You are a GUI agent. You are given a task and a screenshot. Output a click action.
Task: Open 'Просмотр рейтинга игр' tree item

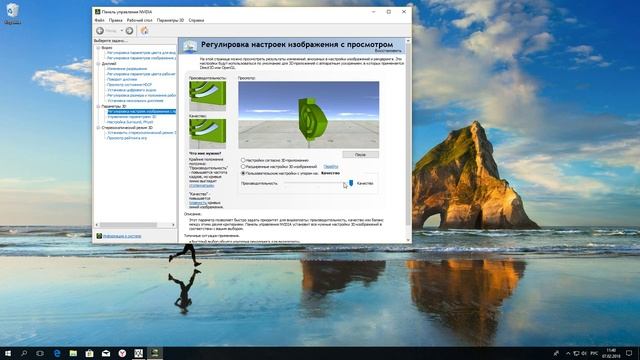click(x=127, y=138)
